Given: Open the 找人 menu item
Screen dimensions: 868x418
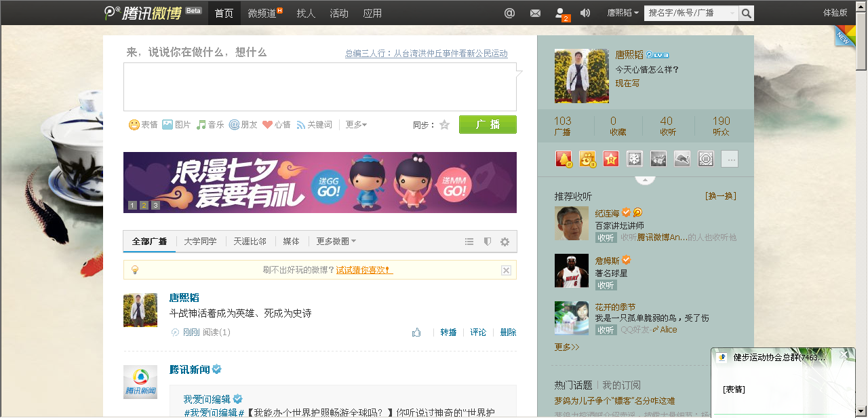Looking at the screenshot, I should [x=306, y=13].
